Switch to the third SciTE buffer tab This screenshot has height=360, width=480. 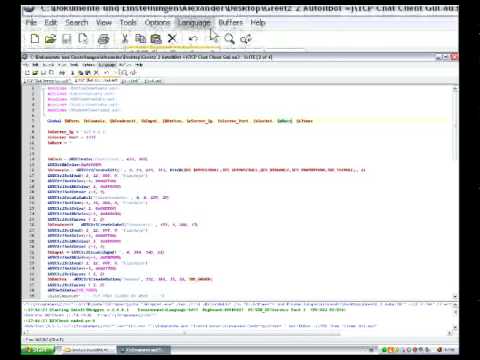point(131,81)
